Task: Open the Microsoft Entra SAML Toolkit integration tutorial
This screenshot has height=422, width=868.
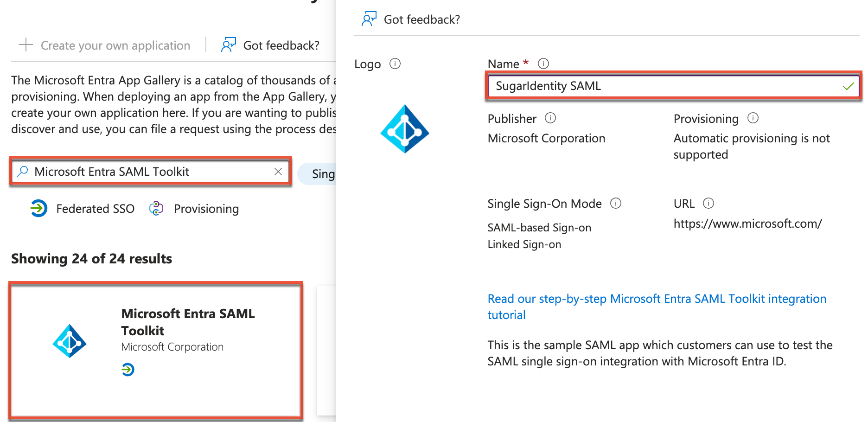Action: click(657, 299)
